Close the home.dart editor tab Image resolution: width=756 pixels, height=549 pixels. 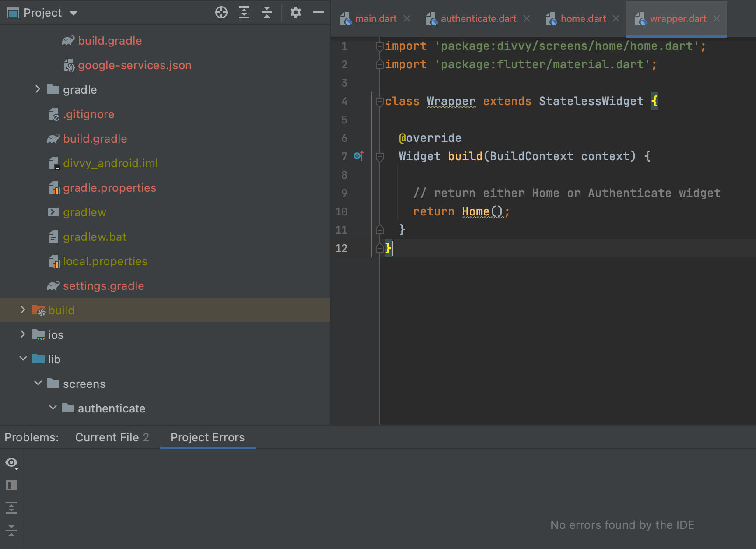coord(616,19)
